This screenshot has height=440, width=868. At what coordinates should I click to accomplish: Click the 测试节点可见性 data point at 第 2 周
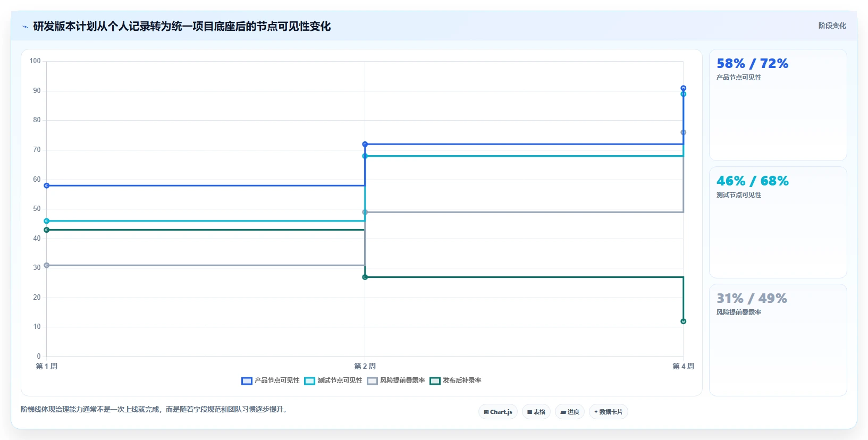pos(365,156)
